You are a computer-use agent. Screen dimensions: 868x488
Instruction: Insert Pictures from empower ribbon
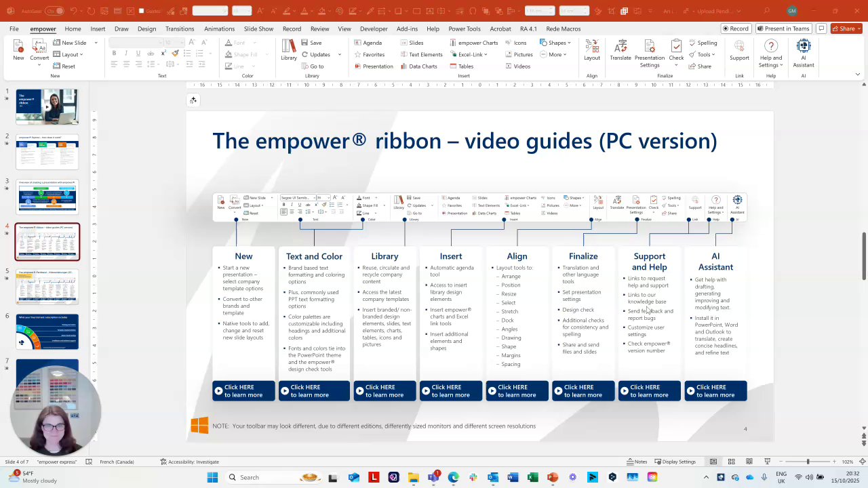coord(519,54)
